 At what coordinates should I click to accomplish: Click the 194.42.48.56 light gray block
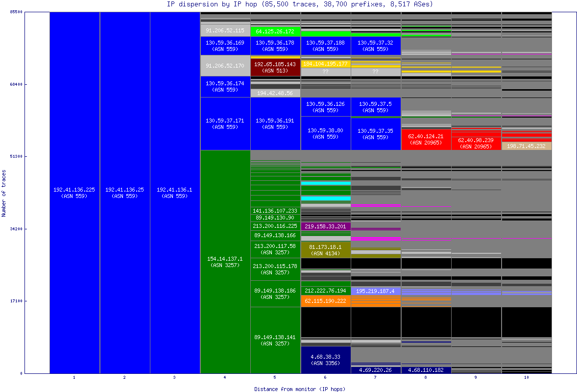point(276,92)
